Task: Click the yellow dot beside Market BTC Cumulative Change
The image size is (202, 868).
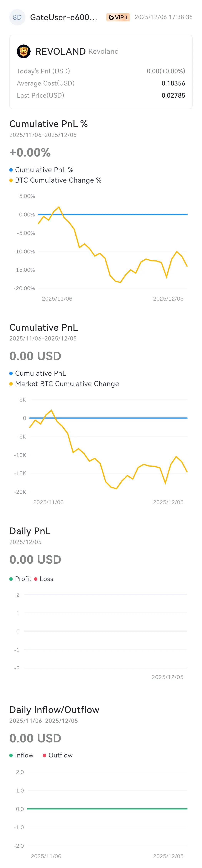Action: point(11,384)
